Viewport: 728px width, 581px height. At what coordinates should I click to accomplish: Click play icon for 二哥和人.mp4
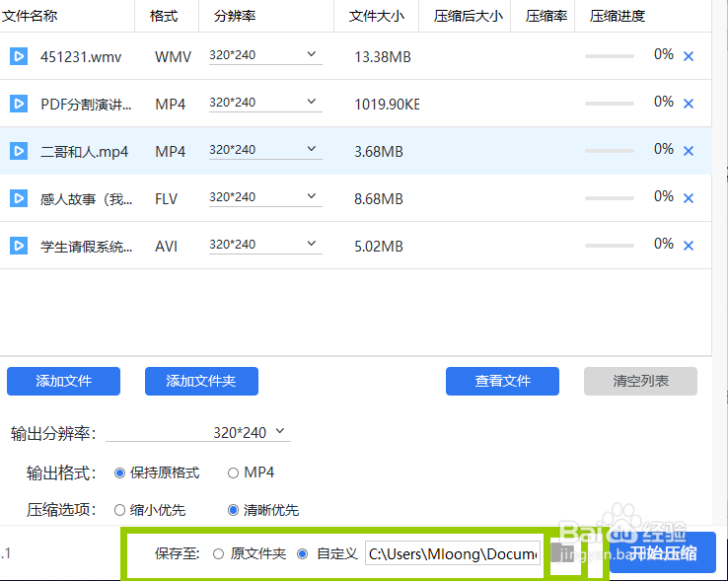tap(19, 151)
